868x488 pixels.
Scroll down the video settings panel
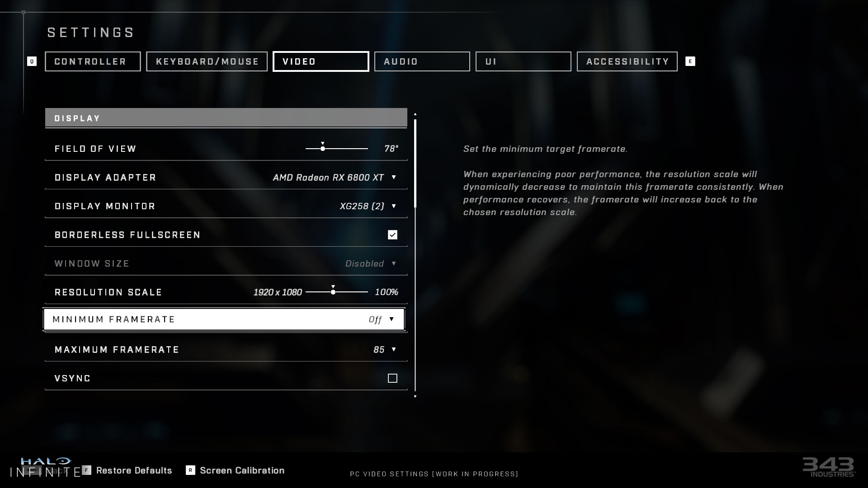point(415,396)
